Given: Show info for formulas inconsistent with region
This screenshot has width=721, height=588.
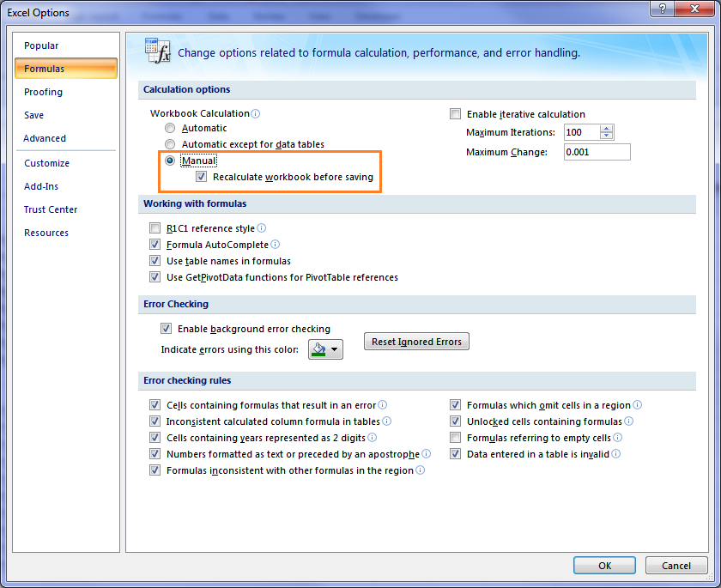Looking at the screenshot, I should (x=420, y=470).
